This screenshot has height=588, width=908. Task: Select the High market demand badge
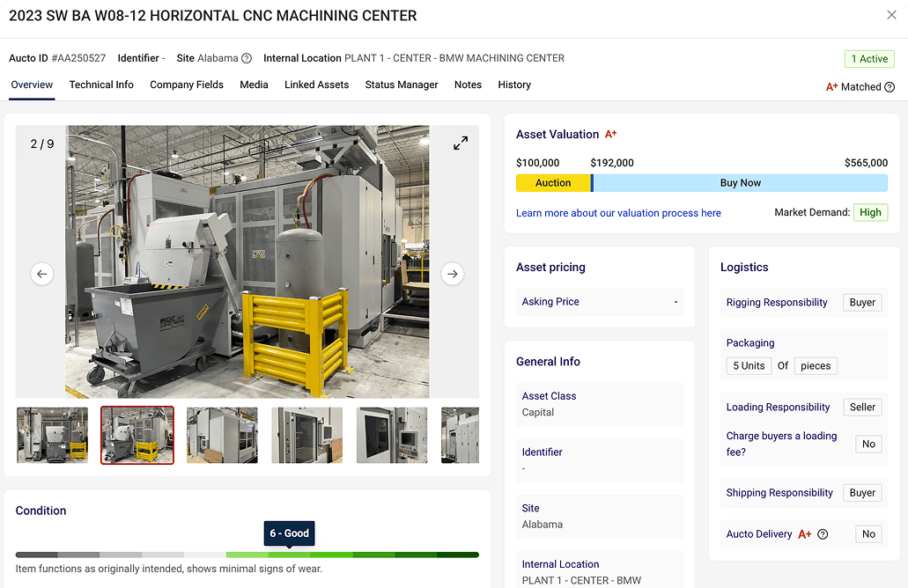click(870, 212)
